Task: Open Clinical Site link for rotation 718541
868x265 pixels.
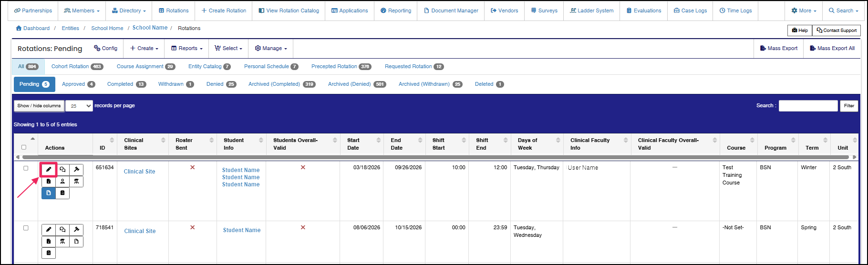Action: (140, 231)
